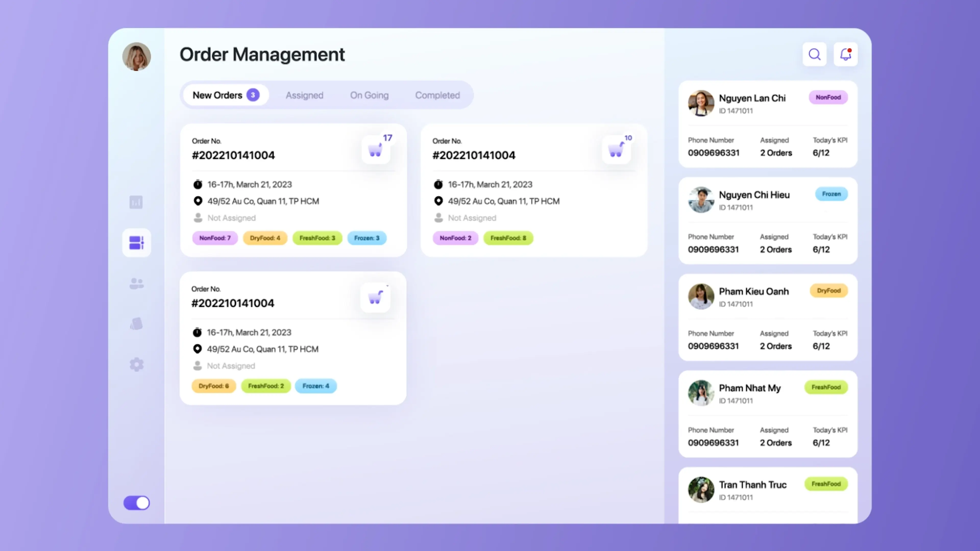Click the NonFood: 7 tag
Image resolution: width=980 pixels, height=551 pixels.
[x=215, y=238]
